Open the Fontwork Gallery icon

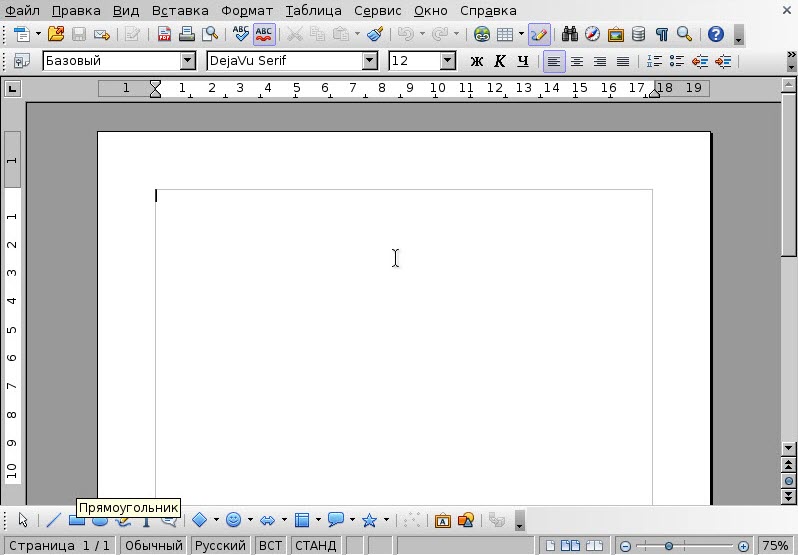coord(443,520)
